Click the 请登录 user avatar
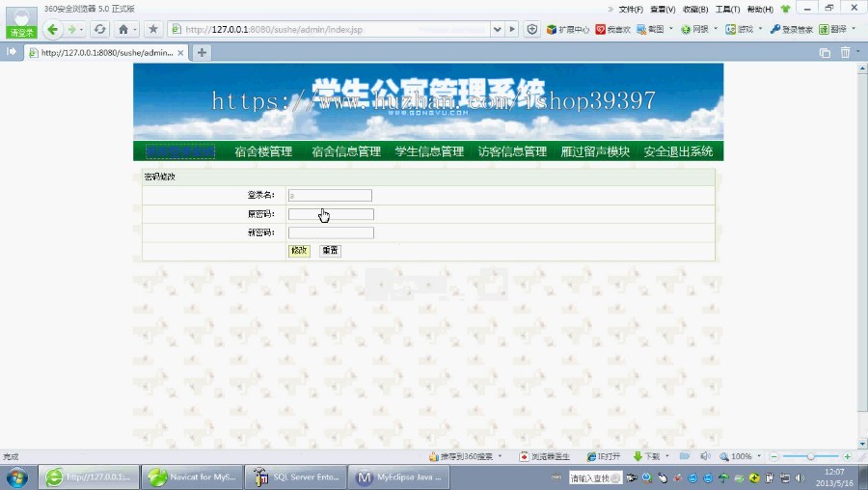 coord(21,22)
